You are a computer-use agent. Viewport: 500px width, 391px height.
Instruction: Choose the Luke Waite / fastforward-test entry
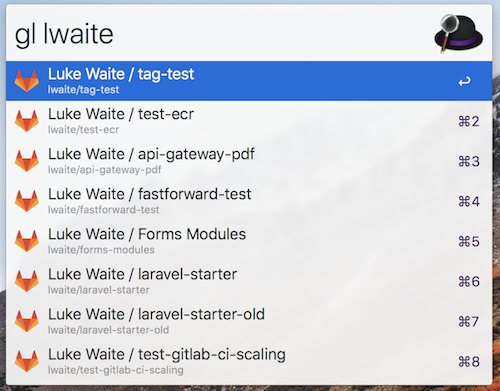click(x=249, y=201)
